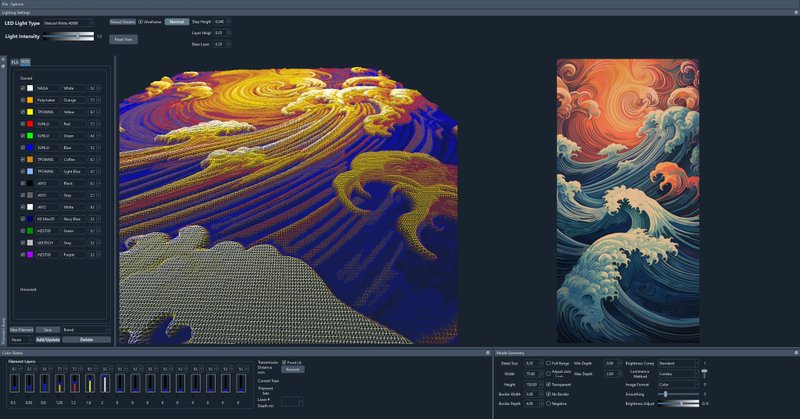Undock the Model Geometry panel
Viewport: 800px width, 419px height.
pos(796,353)
